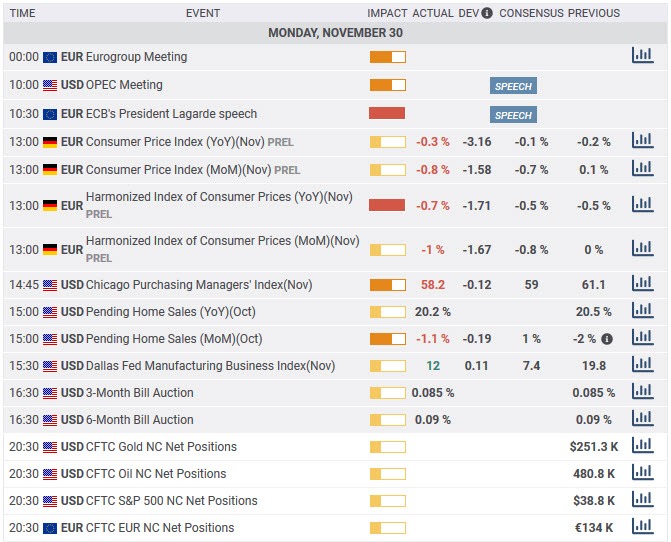Screen dimensions: 671x542
Task: Open chart for Pending Home Sales (MoM)
Action: (642, 338)
